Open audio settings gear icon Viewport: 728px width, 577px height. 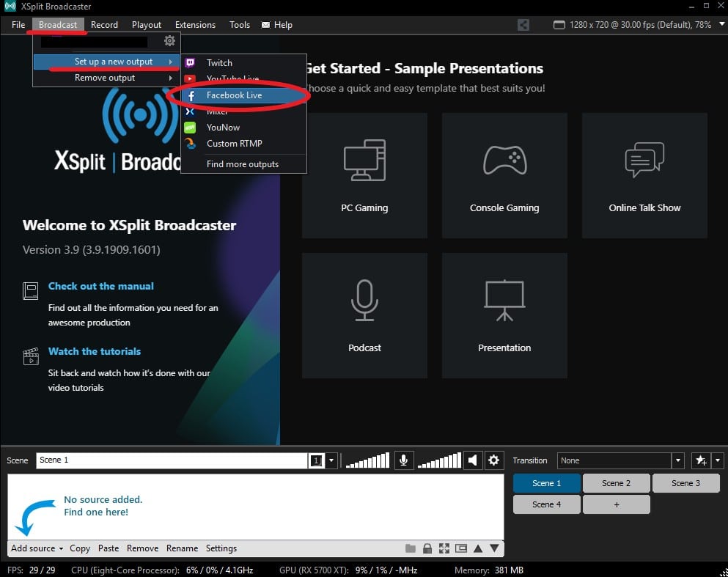click(x=493, y=460)
